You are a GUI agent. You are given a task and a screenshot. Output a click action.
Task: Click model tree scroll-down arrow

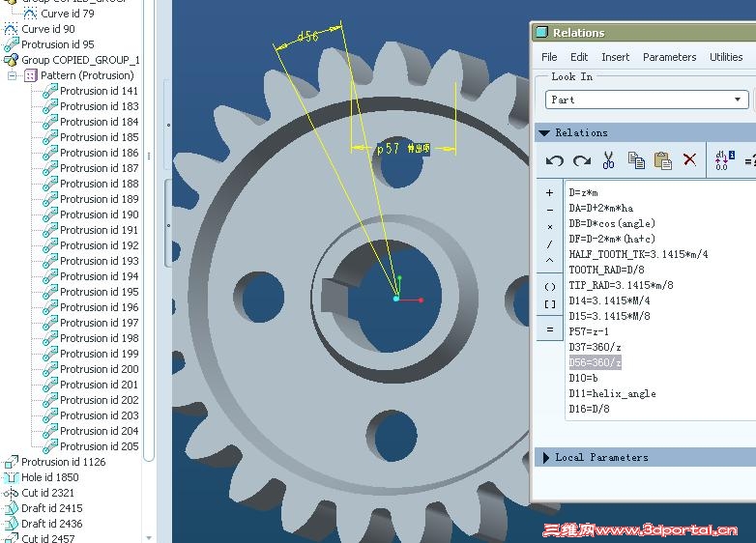[149, 537]
